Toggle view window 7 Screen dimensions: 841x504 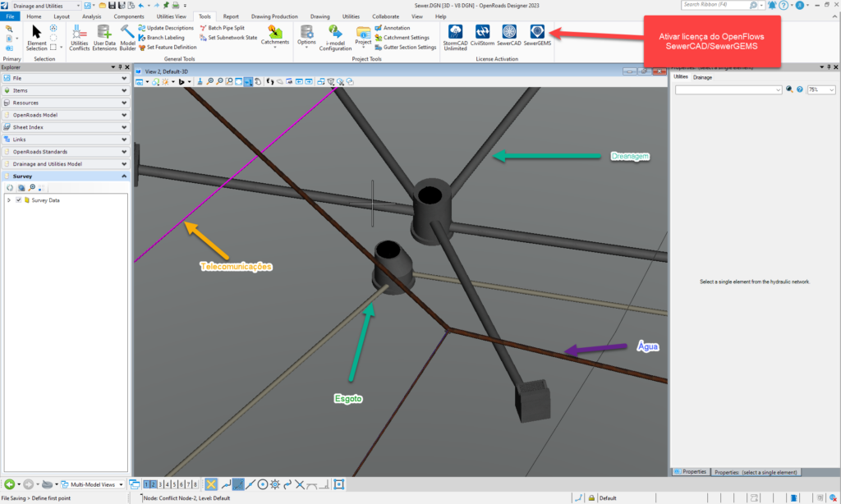coord(188,484)
